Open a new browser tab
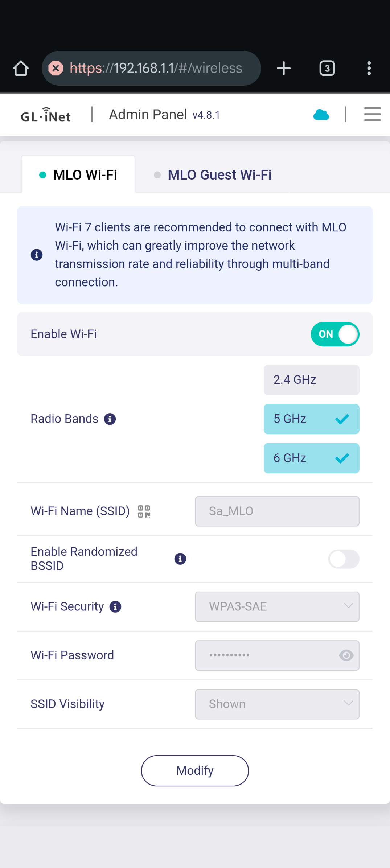The height and width of the screenshot is (868, 390). [284, 68]
